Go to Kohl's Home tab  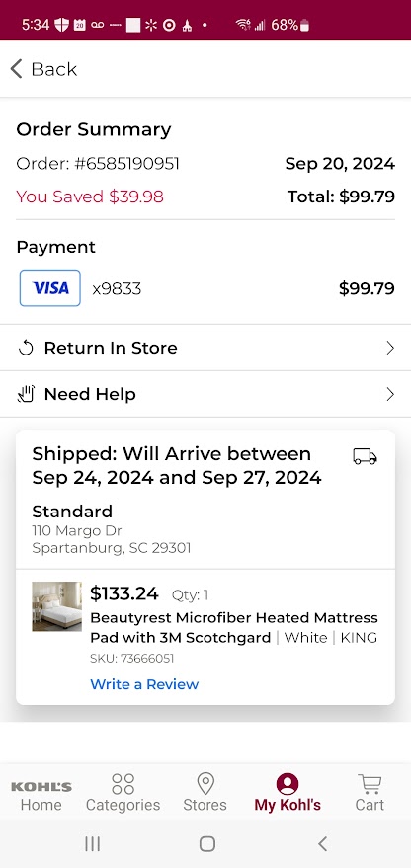[41, 796]
